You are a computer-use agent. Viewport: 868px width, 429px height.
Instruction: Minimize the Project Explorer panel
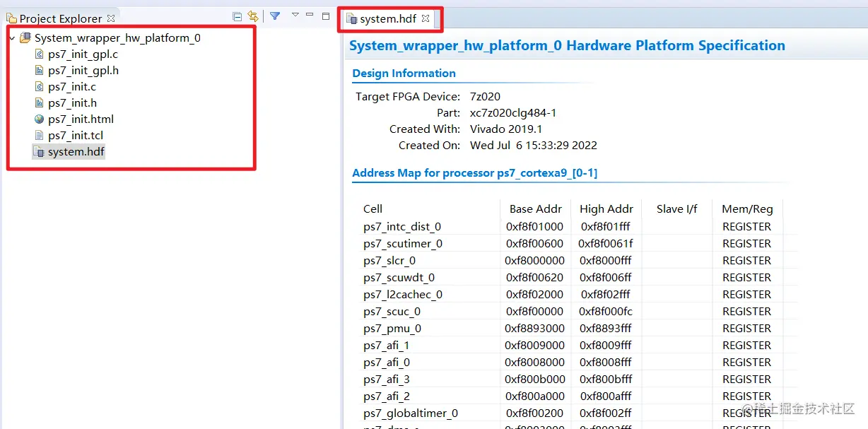[310, 15]
